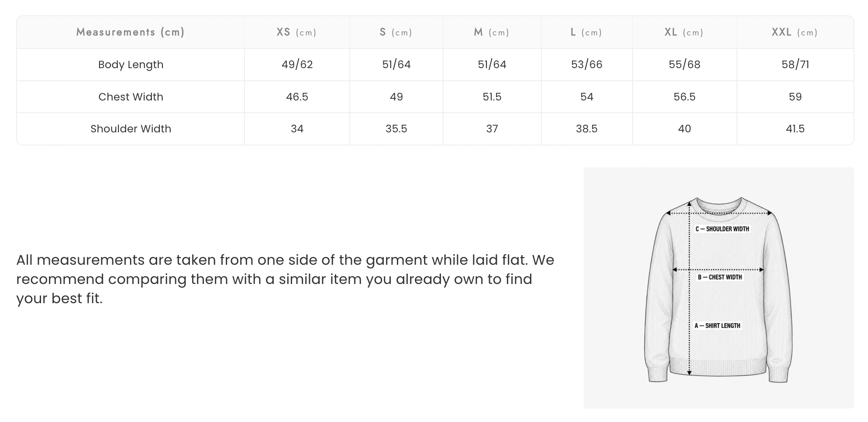Click the C — Shoulder Width diagram label

722,229
